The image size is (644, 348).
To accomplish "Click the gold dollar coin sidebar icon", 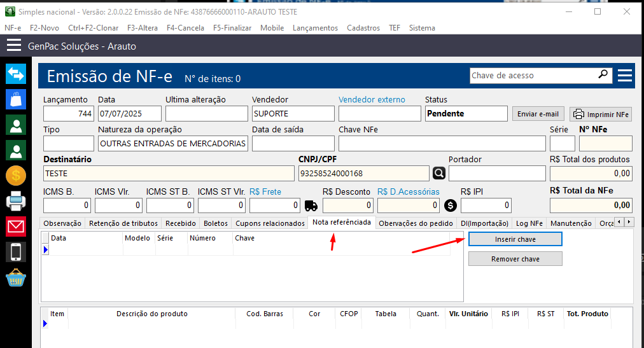I will [x=16, y=175].
